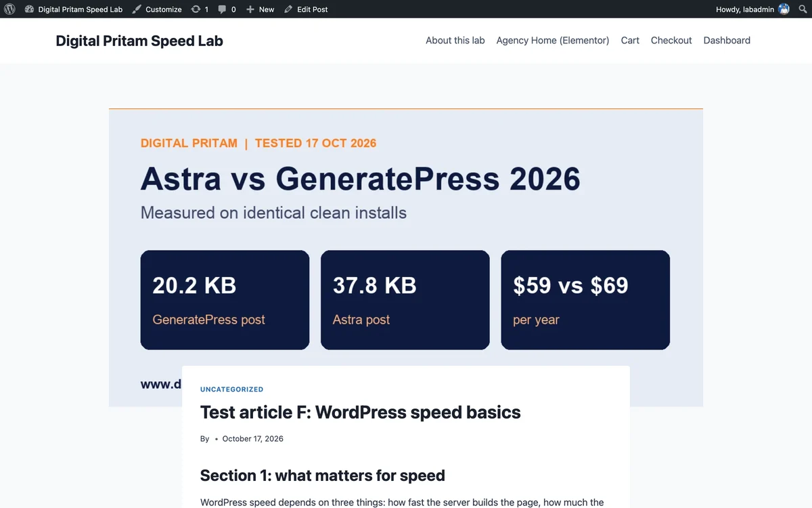Open the New content menu
The width and height of the screenshot is (812, 508).
click(x=260, y=9)
